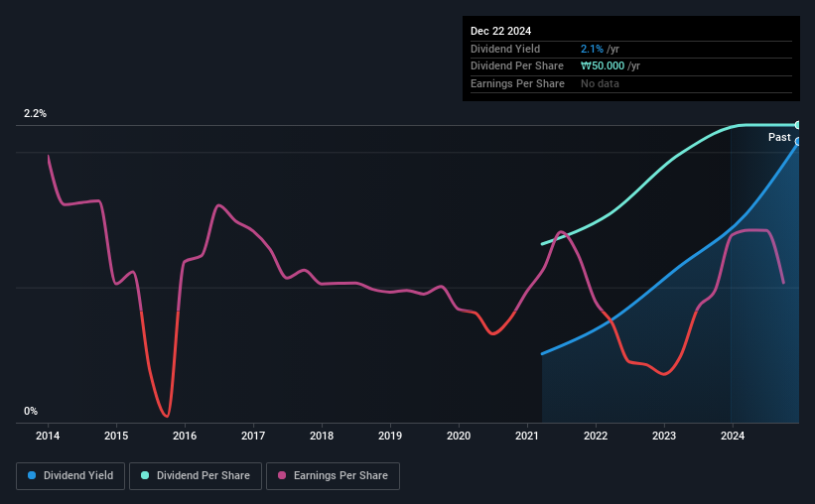Select the 2024 label on the time axis
This screenshot has height=504, width=815.
pos(733,436)
